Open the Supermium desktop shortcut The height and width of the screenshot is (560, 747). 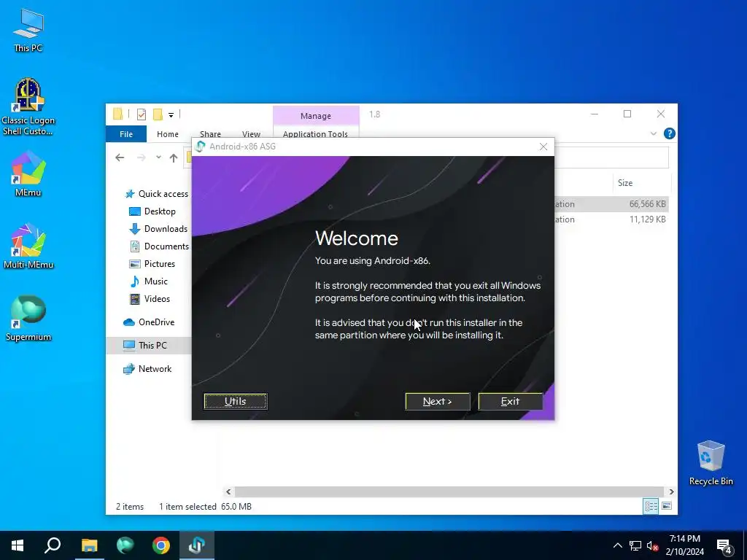[x=28, y=318]
